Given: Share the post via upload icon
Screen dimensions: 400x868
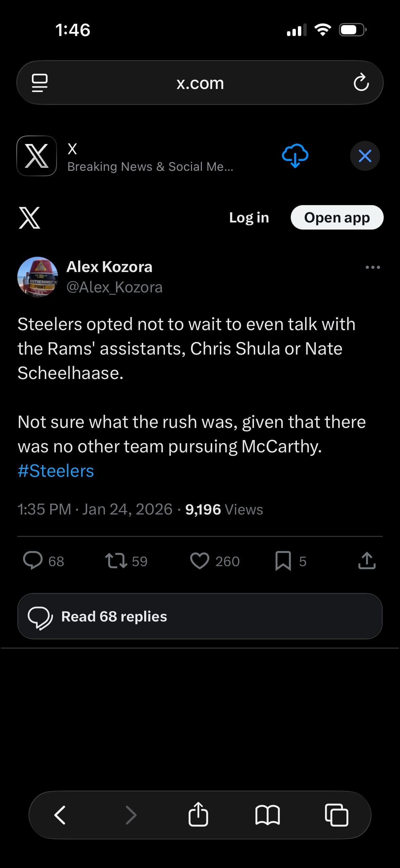Looking at the screenshot, I should pos(367,561).
